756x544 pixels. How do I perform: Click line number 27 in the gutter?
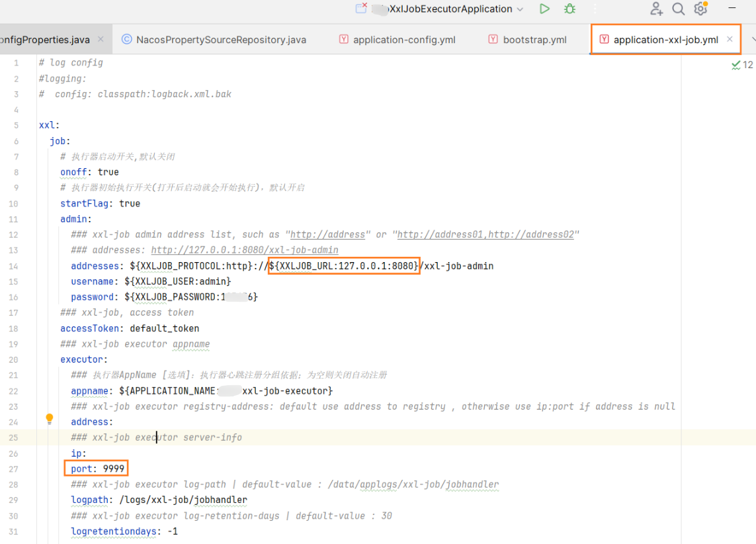(x=13, y=469)
